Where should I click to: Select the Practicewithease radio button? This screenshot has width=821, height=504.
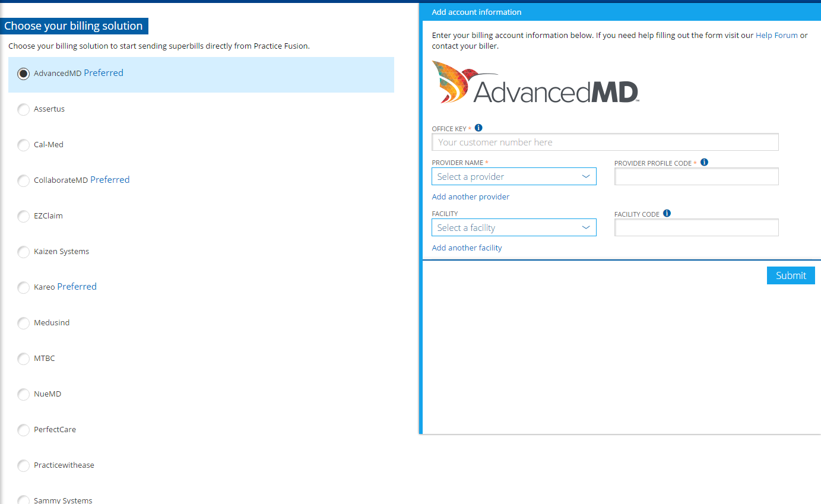(23, 465)
